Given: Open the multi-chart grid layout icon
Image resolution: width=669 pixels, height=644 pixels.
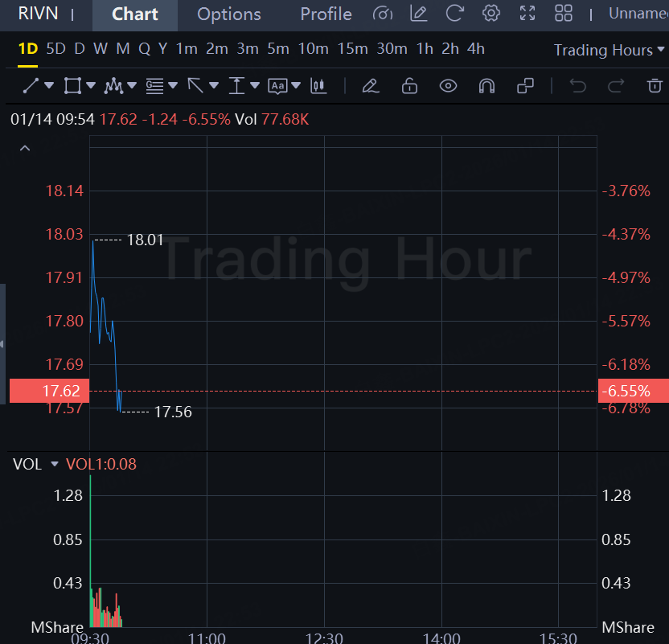Looking at the screenshot, I should click(x=564, y=14).
